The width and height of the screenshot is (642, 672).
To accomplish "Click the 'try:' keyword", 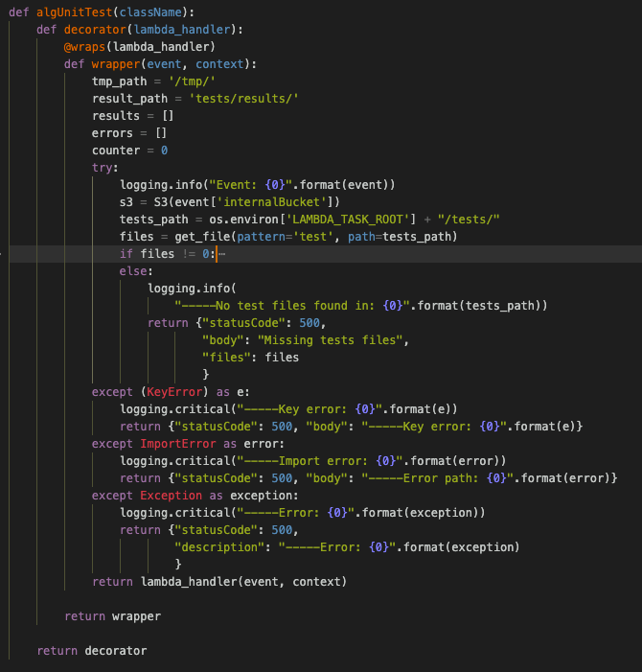I will pos(105,168).
